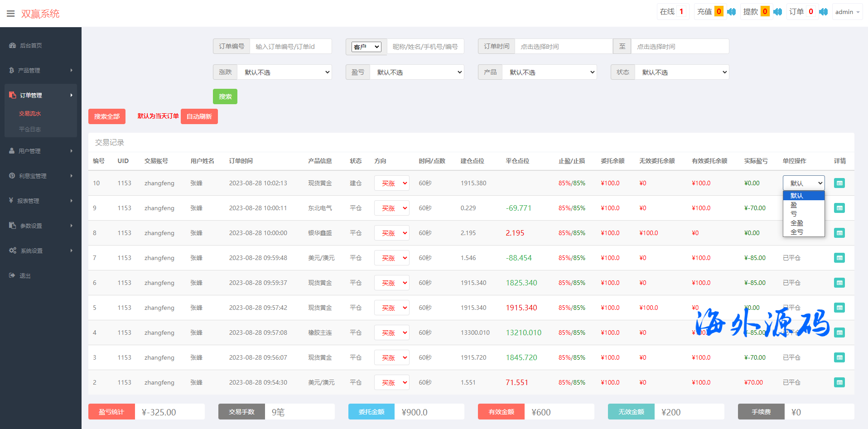Open 平仓日志 submenu item
This screenshot has width=868, height=429.
30,130
